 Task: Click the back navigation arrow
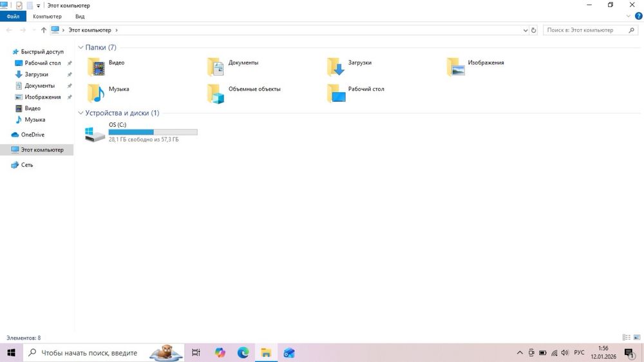point(9,30)
